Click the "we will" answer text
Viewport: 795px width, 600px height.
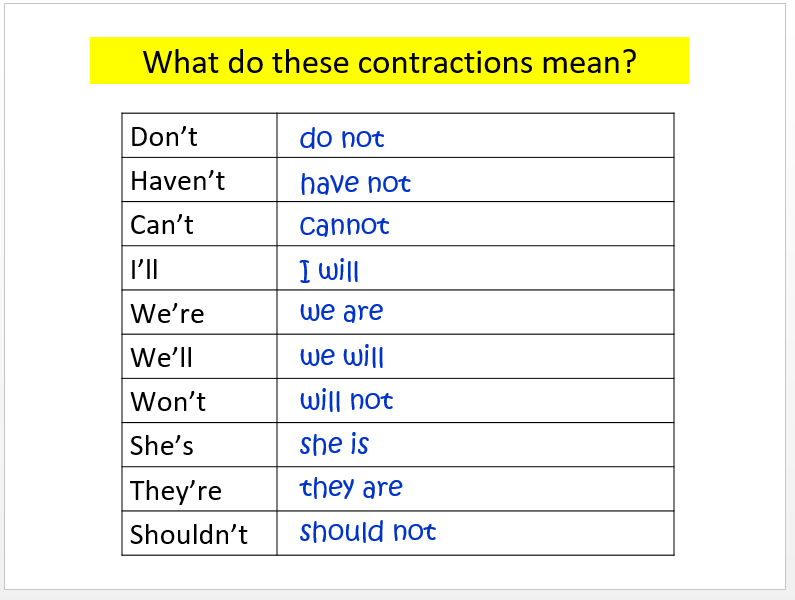point(342,357)
